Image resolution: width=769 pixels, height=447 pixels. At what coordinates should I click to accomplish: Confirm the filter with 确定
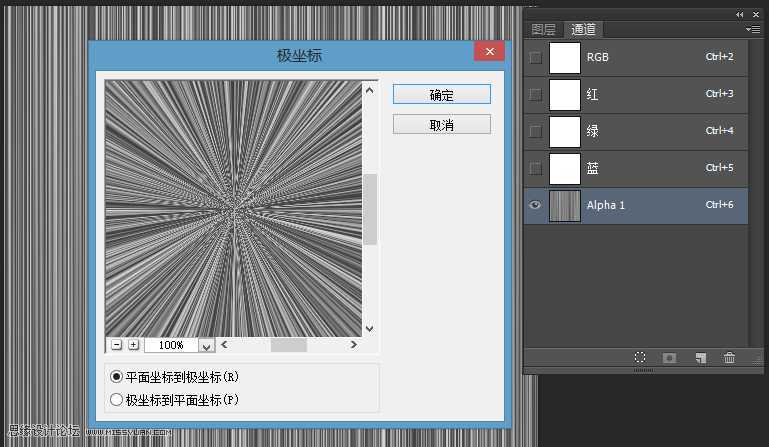[441, 94]
